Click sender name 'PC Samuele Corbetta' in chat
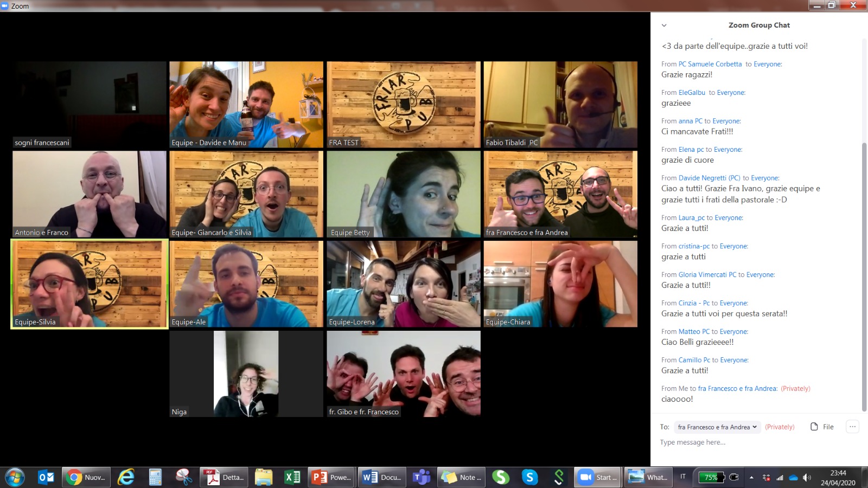Screen dimensions: 868x488 (x=710, y=64)
